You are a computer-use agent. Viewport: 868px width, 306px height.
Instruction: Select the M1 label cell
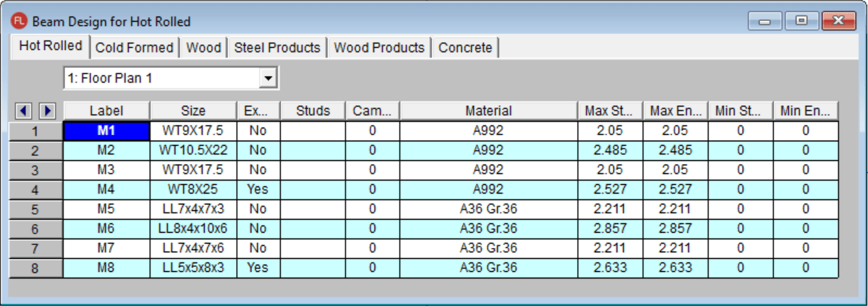(106, 131)
